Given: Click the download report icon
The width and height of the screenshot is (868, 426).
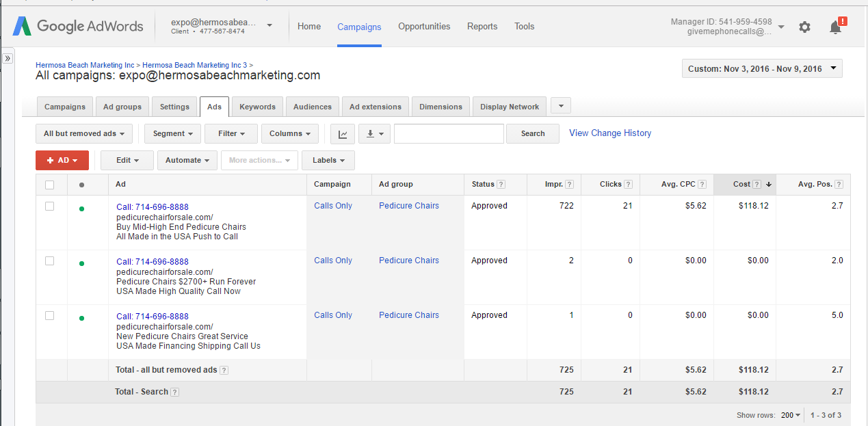Looking at the screenshot, I should [374, 134].
